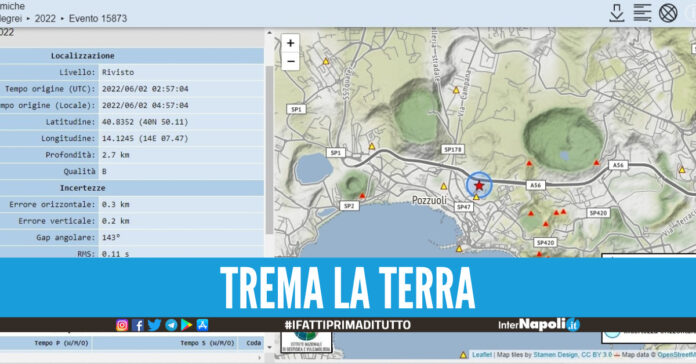Click yellow triangle between Pozzuoli label and star
The height and width of the screenshot is (364, 696).
443,186
